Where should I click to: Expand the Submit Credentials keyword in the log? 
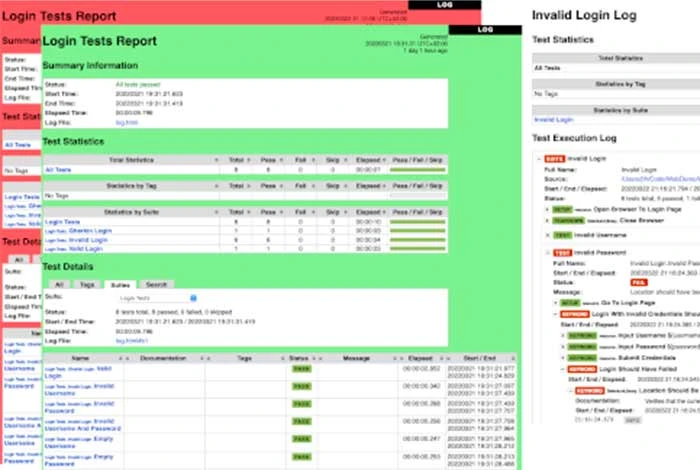tap(562, 358)
